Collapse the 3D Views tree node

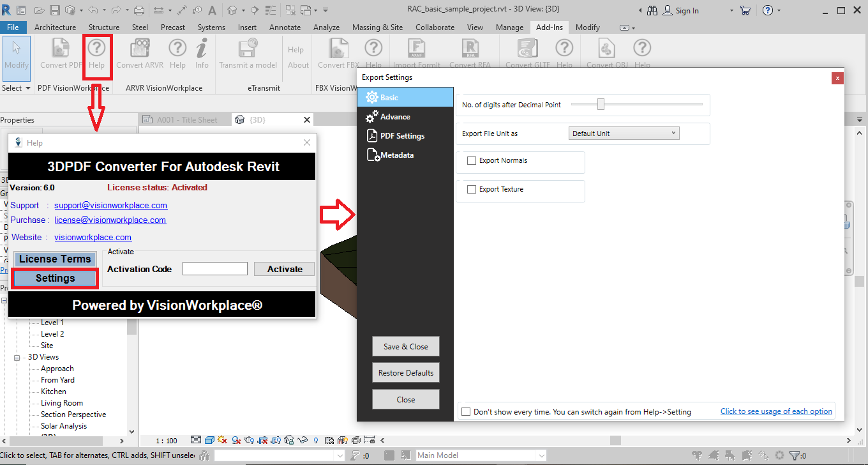coord(18,358)
